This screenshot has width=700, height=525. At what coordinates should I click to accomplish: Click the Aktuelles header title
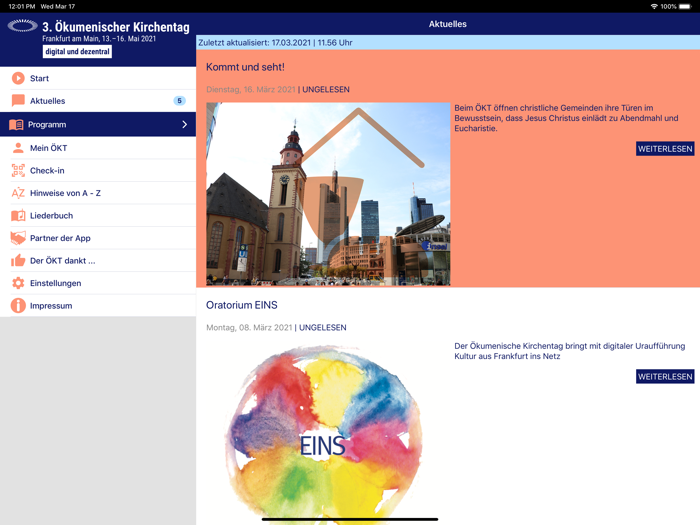pos(448,24)
